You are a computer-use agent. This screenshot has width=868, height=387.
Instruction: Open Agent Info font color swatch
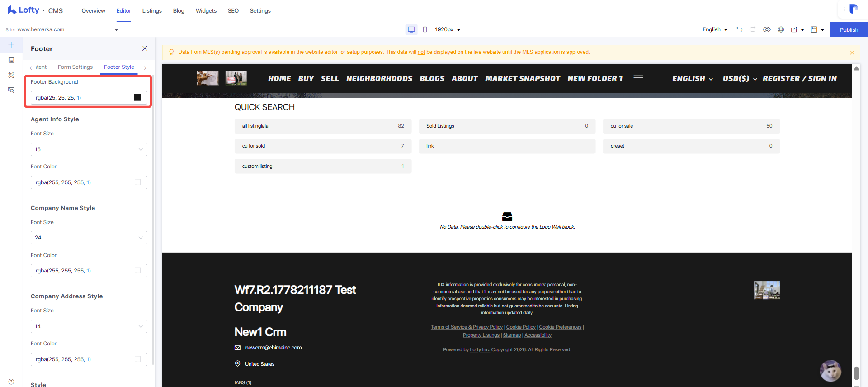[x=137, y=182]
